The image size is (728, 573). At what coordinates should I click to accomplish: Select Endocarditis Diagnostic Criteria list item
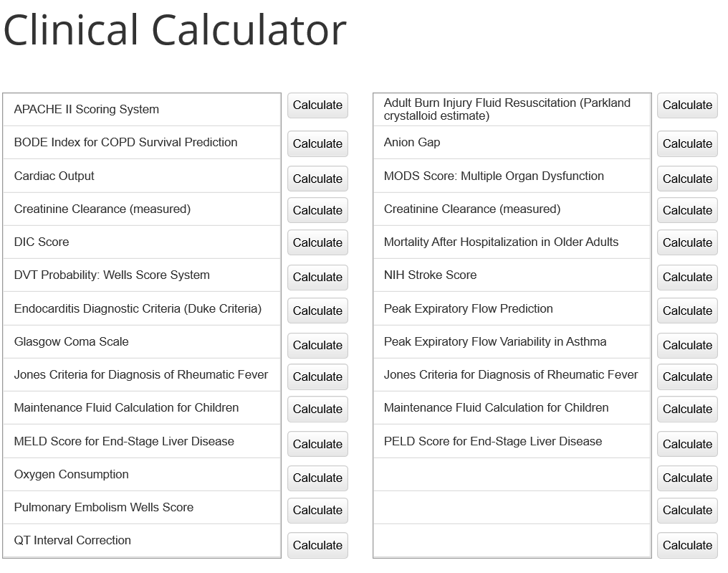point(138,309)
